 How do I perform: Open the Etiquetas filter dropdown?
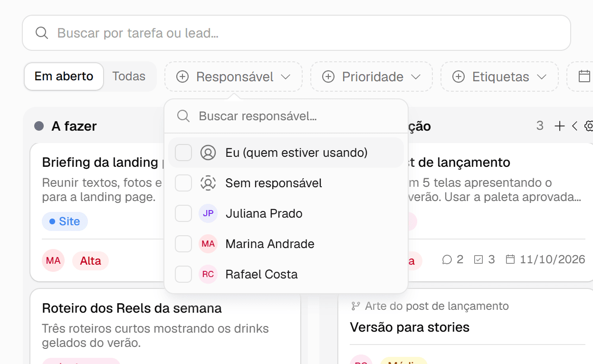pyautogui.click(x=499, y=77)
